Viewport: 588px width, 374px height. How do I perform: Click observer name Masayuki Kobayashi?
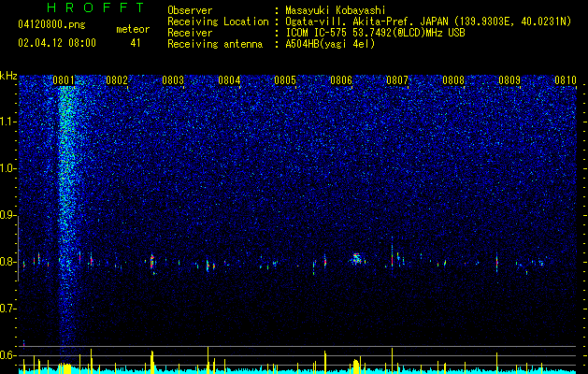[x=335, y=10]
